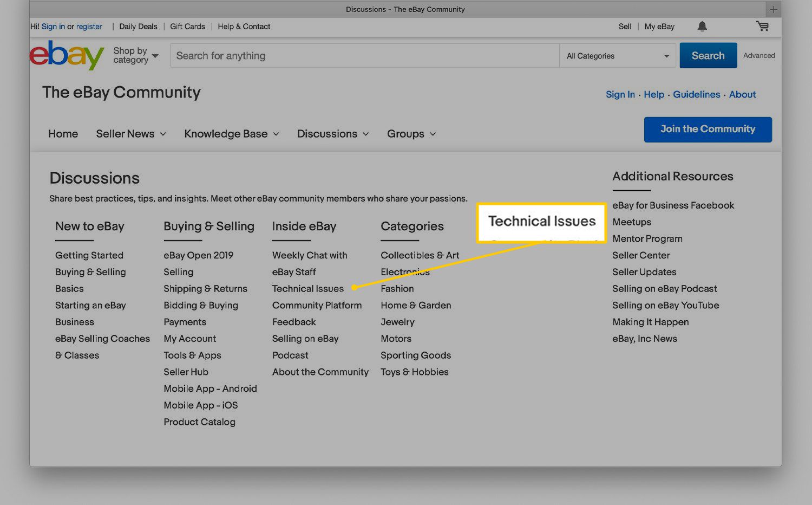Open Mobile App - iOS board
812x505 pixels.
(x=201, y=405)
